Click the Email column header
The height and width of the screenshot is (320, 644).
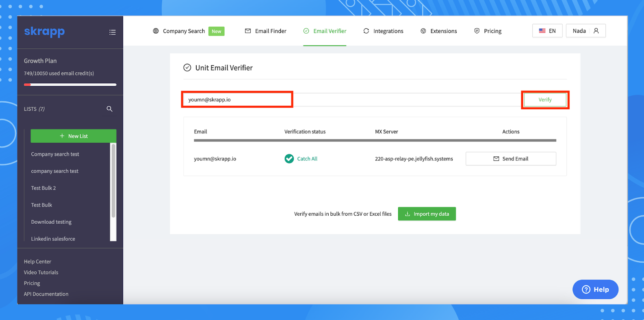(200, 132)
